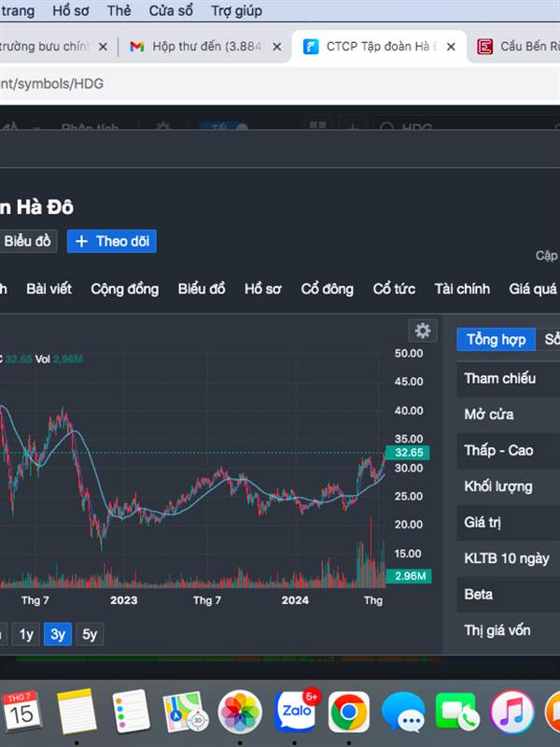Open the Giá quá section tab
560x747 pixels.
(x=533, y=289)
